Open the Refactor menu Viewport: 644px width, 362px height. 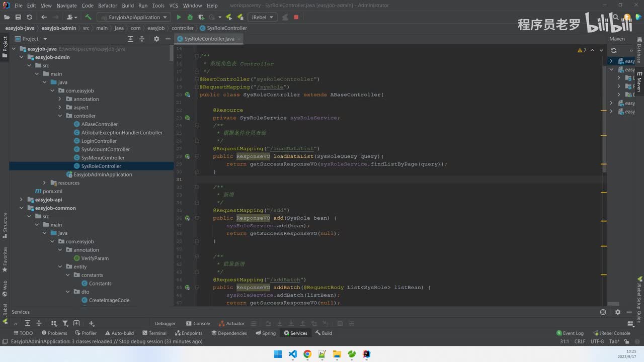pos(108,6)
